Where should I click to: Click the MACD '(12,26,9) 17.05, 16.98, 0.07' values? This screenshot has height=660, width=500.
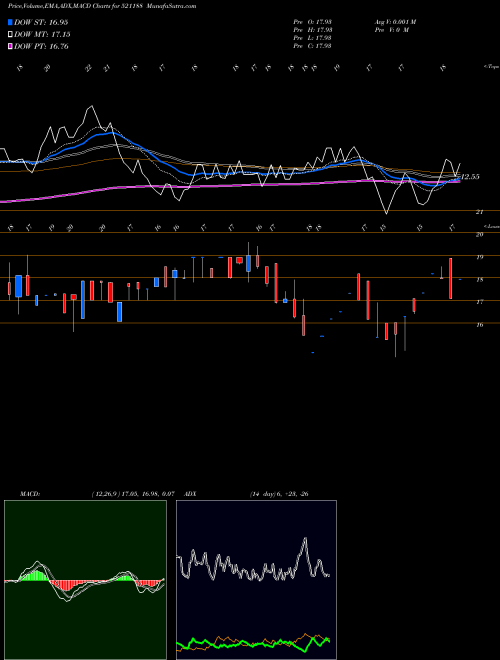133,494
